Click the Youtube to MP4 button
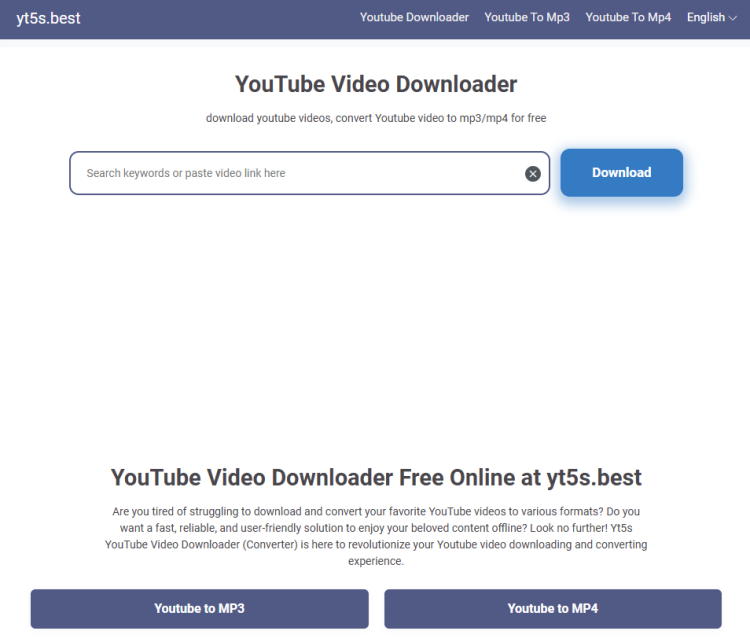 point(552,609)
